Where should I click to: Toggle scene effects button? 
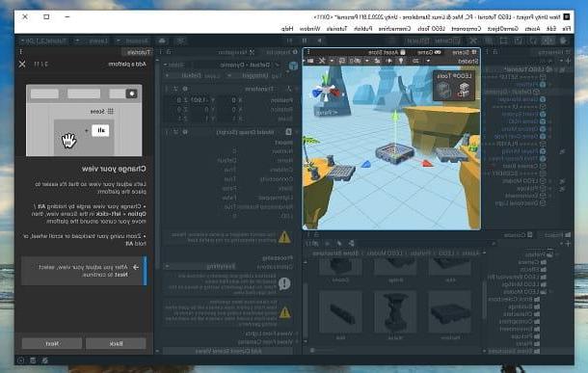click(377, 61)
